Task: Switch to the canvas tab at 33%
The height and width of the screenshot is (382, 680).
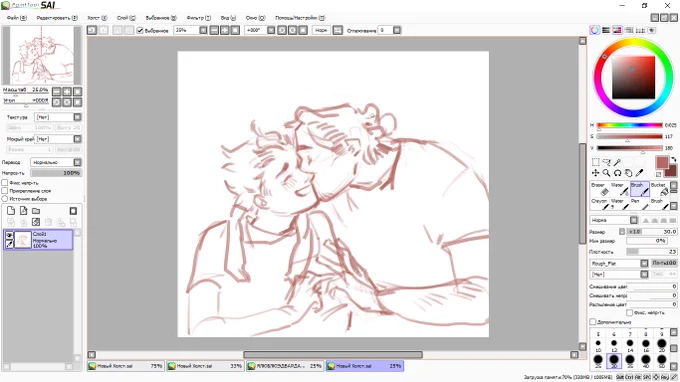Action: (205, 366)
